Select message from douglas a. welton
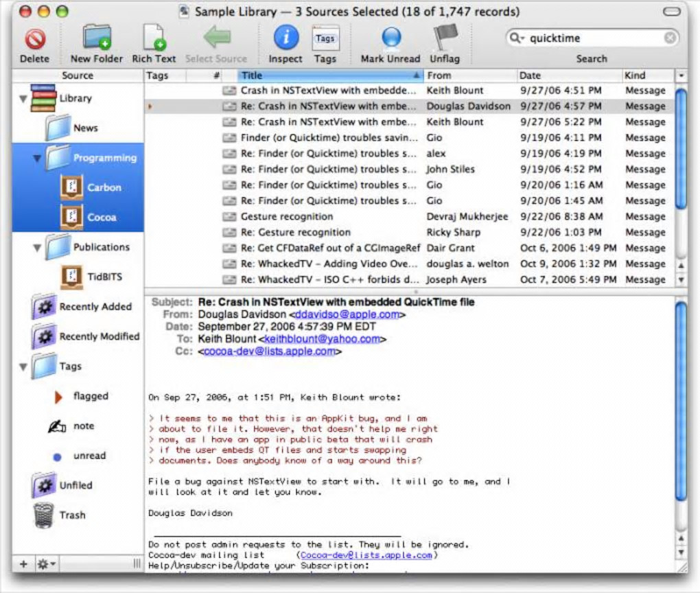 (410, 264)
